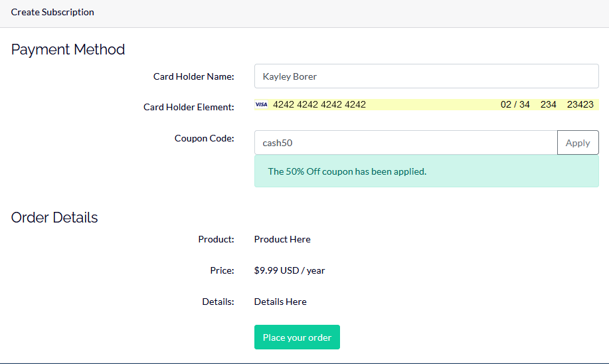Click the postal code field showing 23423
This screenshot has width=609, height=364.
tap(580, 104)
